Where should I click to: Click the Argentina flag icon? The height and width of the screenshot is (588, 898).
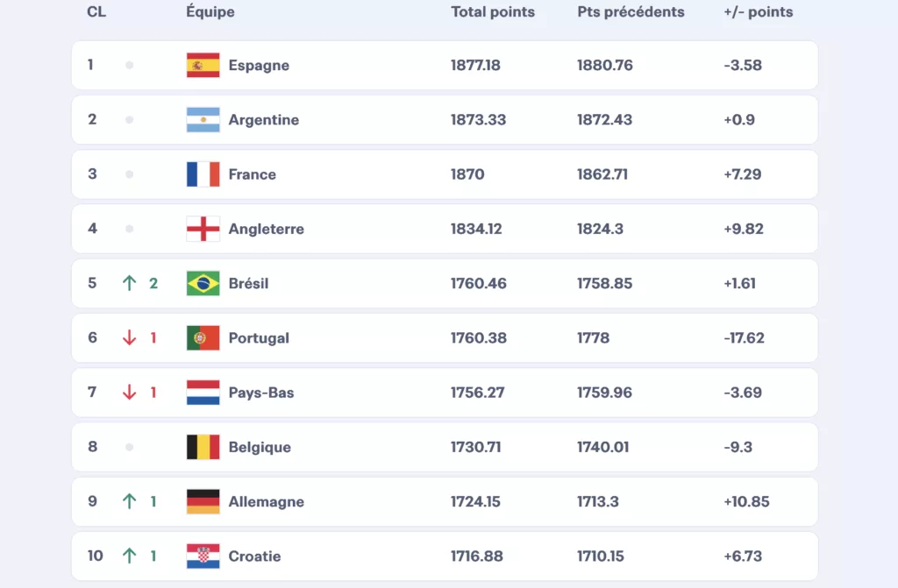point(203,120)
